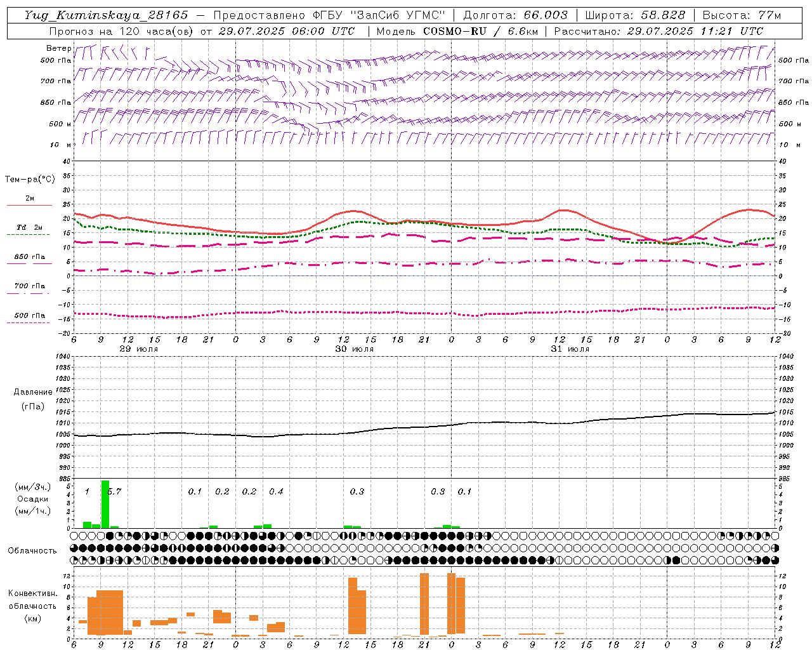Click the dotted 500 гПа temperature legend line
This screenshot has height=650, width=812.
29,323
